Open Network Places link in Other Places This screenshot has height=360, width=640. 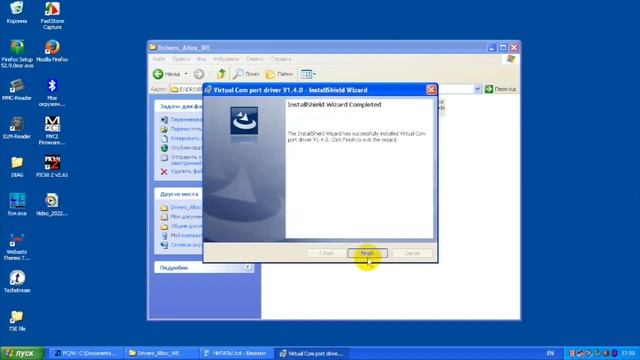[x=182, y=245]
